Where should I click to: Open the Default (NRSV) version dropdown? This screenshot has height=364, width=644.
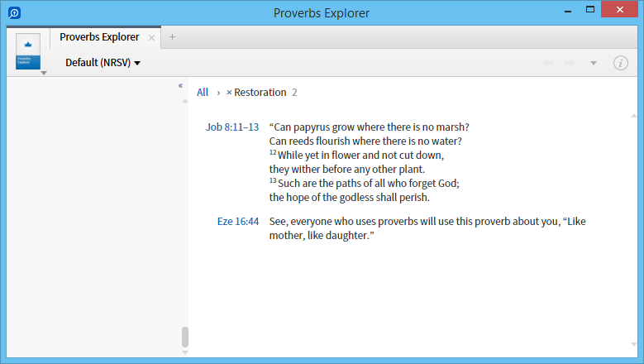pyautogui.click(x=103, y=62)
